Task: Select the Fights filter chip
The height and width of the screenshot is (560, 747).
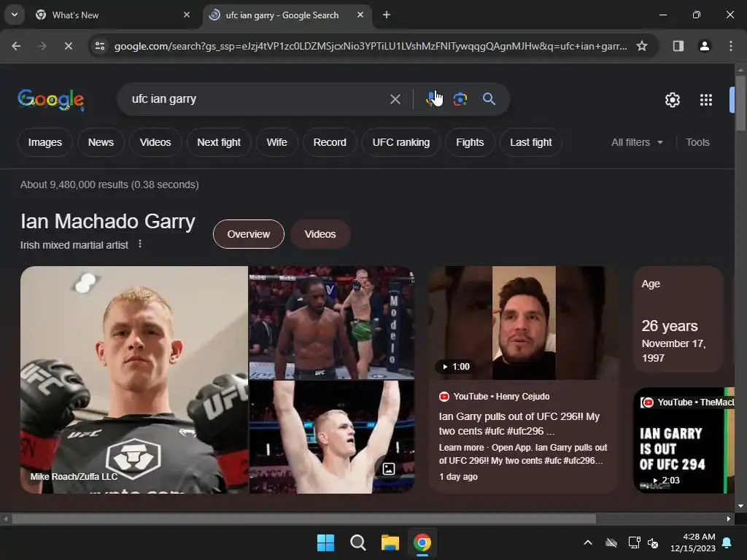Action: pos(470,142)
